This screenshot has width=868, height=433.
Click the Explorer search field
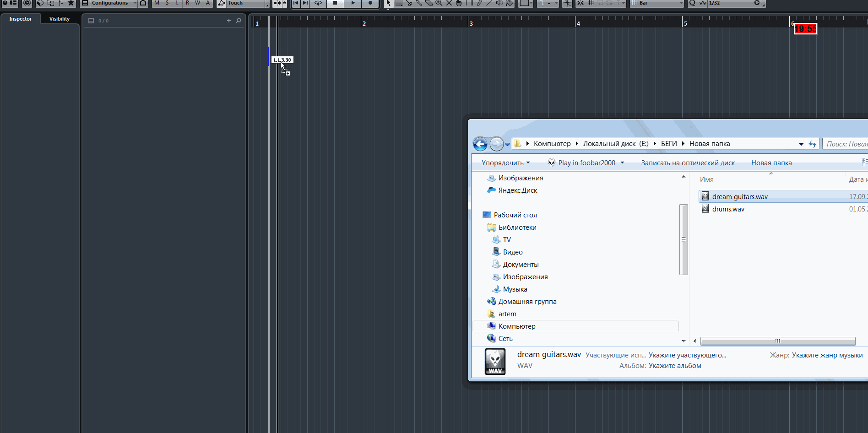[846, 144]
